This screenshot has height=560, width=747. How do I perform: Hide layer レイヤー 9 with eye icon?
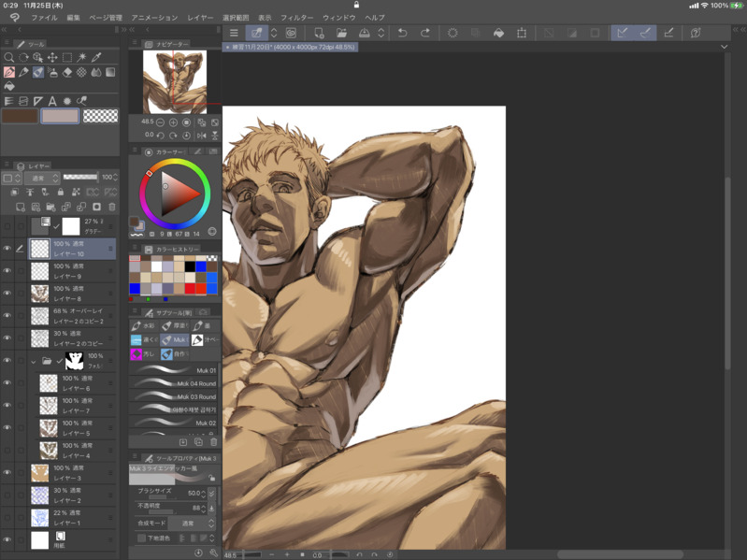tap(7, 270)
